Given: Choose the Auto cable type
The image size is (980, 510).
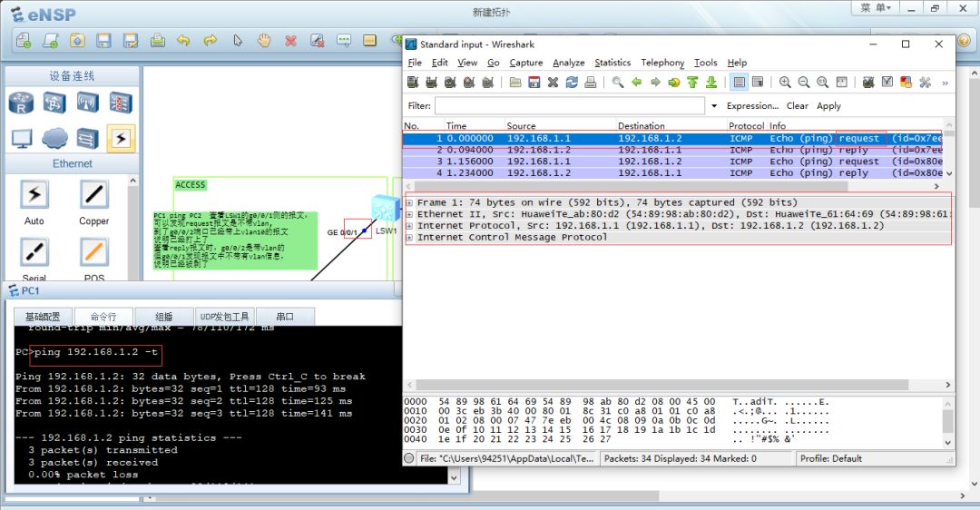Looking at the screenshot, I should (x=34, y=195).
